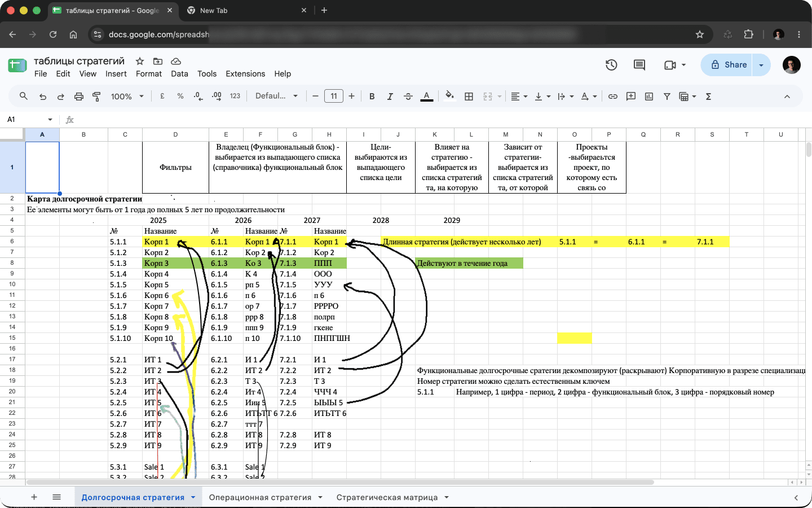Insert a link with chain icon

(612, 97)
